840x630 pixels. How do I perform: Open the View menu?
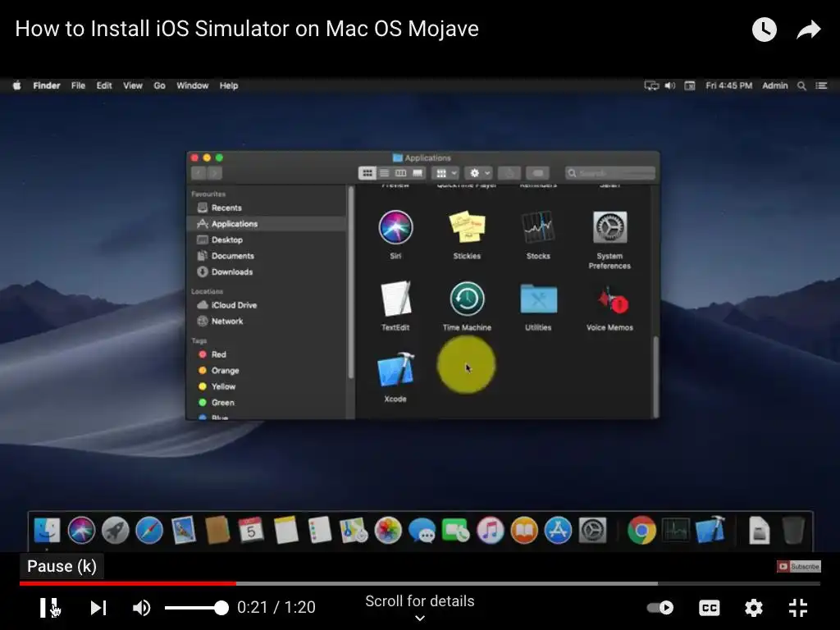pos(133,85)
